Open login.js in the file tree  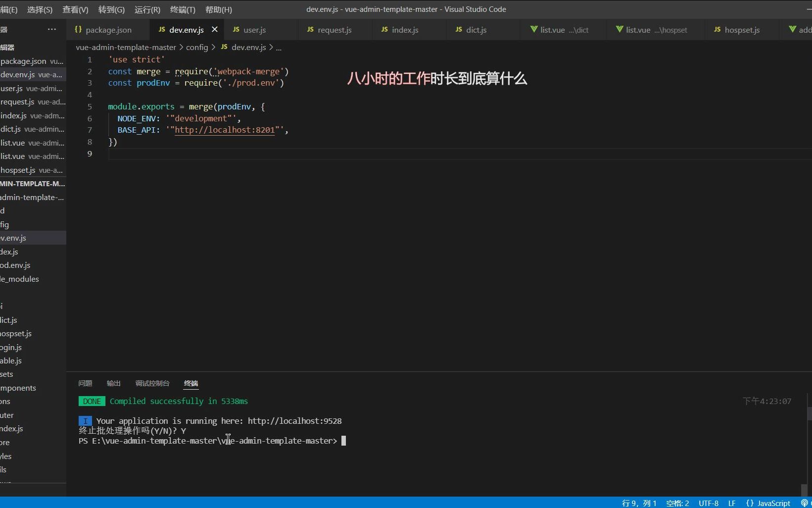click(33, 348)
